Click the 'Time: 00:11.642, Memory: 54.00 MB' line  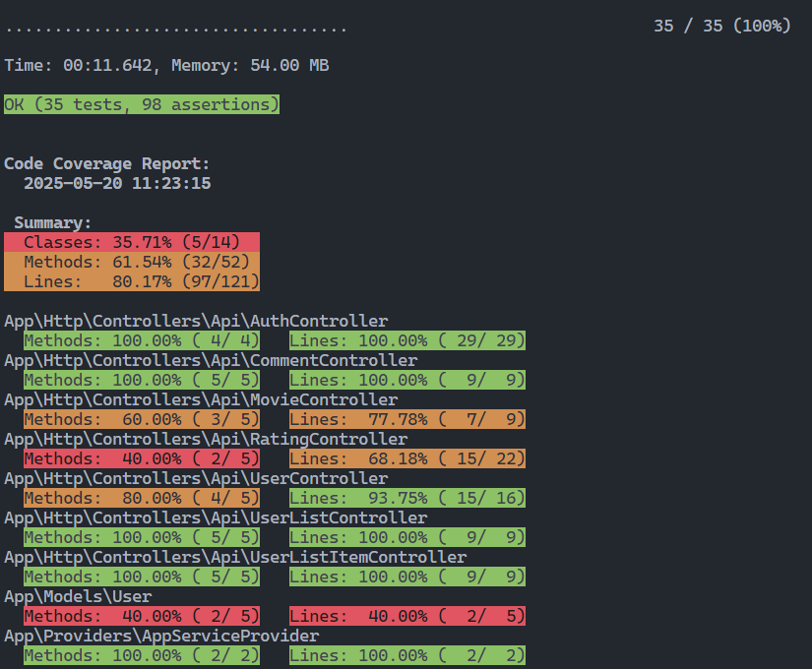coord(166,65)
